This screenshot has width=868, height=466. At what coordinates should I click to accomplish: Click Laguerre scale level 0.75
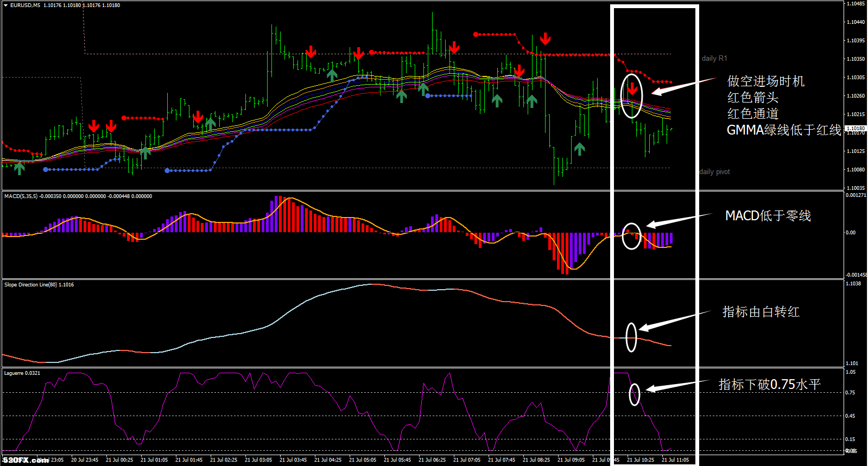point(850,393)
